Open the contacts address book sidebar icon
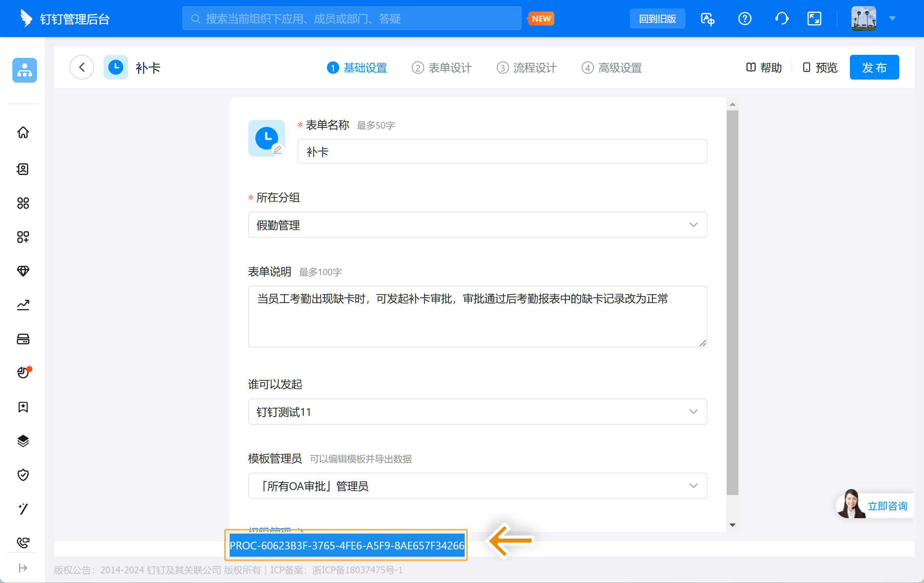Screen dimensions: 924x583 click(x=23, y=169)
